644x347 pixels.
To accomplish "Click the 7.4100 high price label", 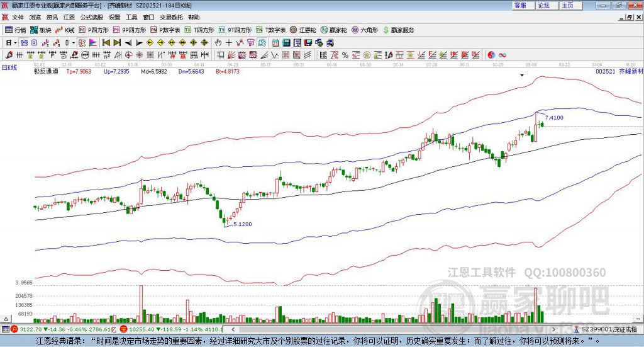I will click(x=554, y=118).
